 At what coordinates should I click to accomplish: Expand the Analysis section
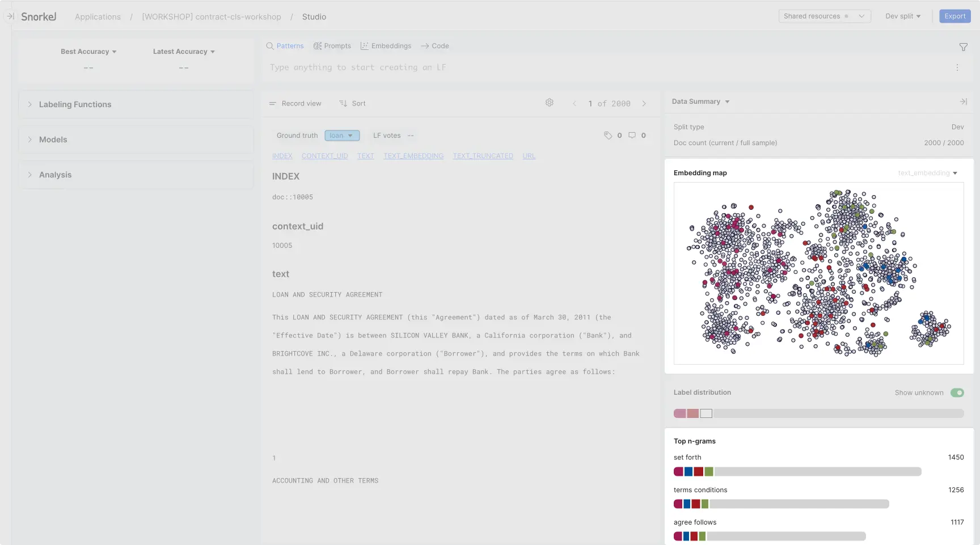click(136, 175)
